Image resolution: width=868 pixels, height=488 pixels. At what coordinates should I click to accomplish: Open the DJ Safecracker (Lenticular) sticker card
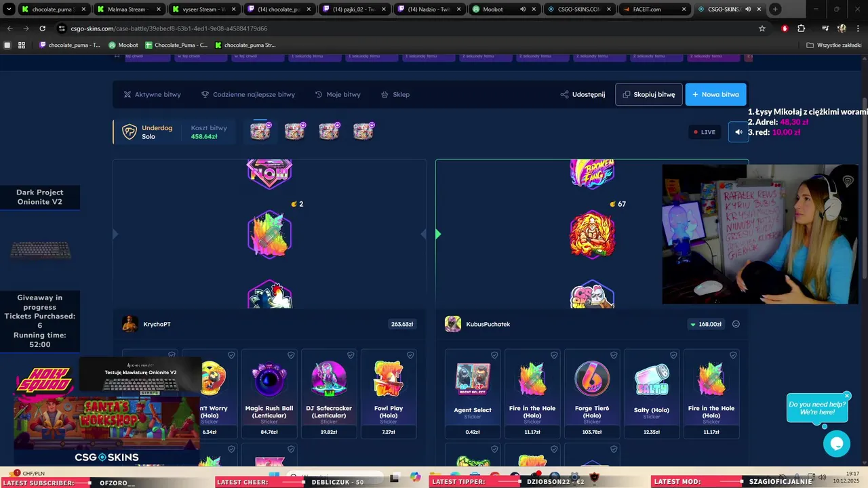[x=329, y=394]
